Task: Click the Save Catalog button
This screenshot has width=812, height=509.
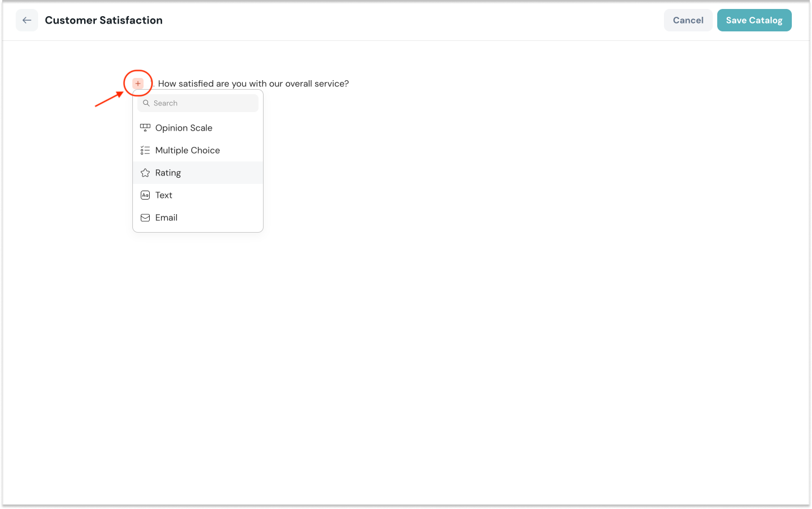Action: [754, 20]
